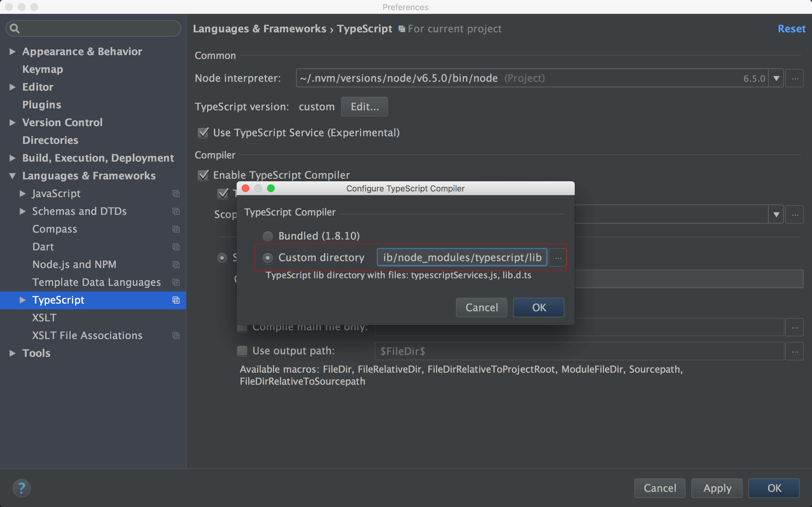812x507 pixels.
Task: Expand the Appearance & Behavior section
Action: pos(13,51)
